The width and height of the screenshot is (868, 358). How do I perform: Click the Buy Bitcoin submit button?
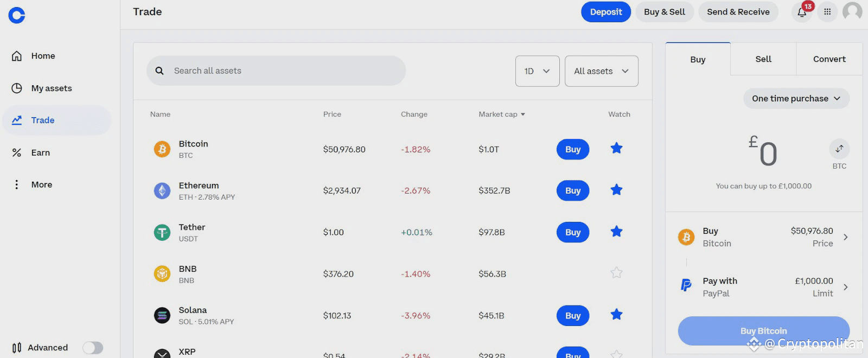[763, 331]
